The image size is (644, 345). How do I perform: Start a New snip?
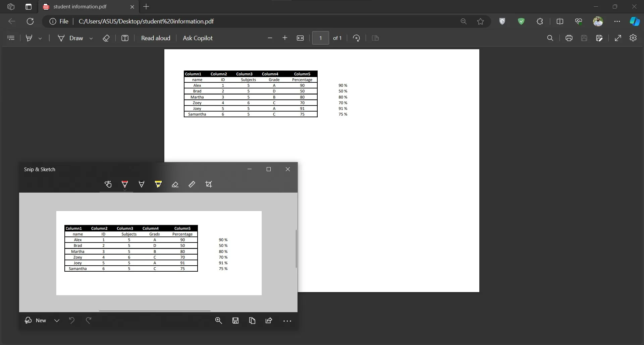[x=36, y=321]
